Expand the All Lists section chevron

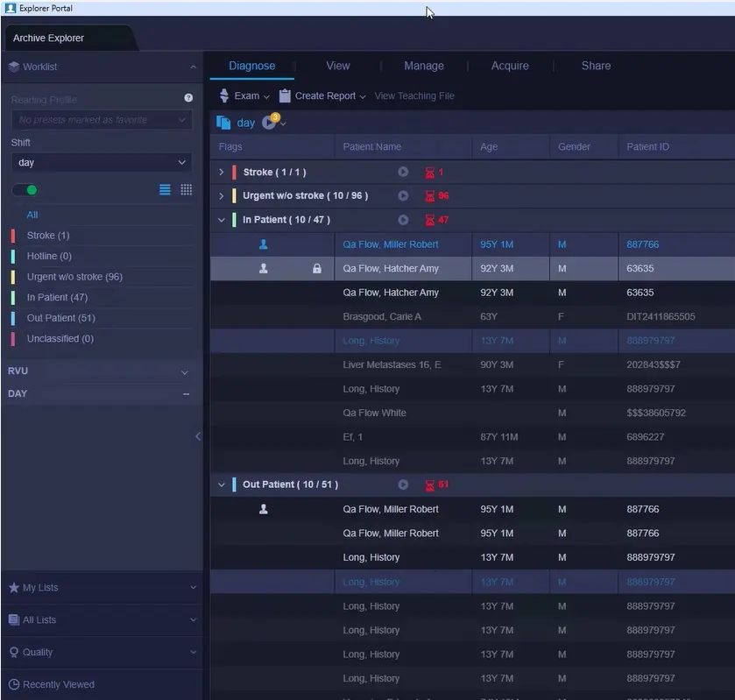click(x=193, y=619)
